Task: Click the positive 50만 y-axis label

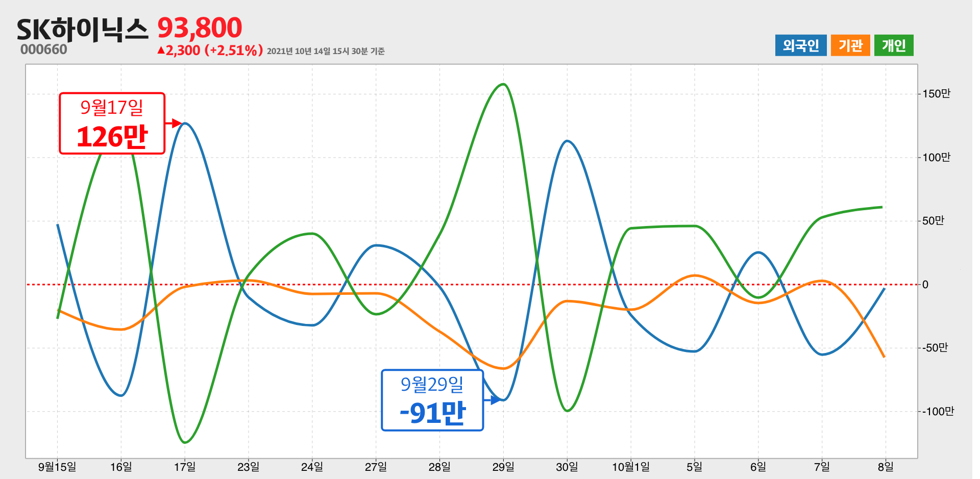Action: [x=934, y=221]
